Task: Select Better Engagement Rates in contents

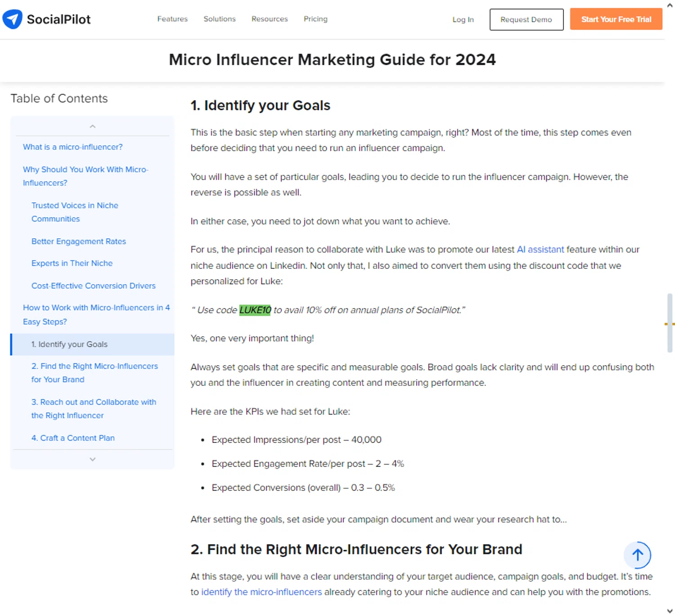Action: click(79, 241)
